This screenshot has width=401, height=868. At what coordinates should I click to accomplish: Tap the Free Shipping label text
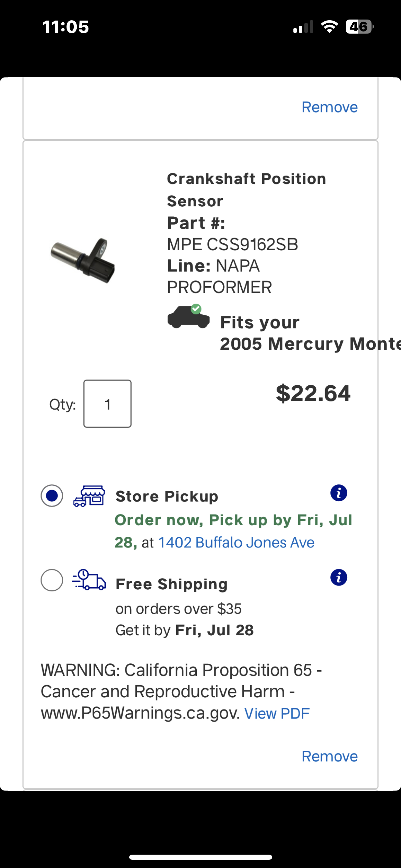point(171,584)
